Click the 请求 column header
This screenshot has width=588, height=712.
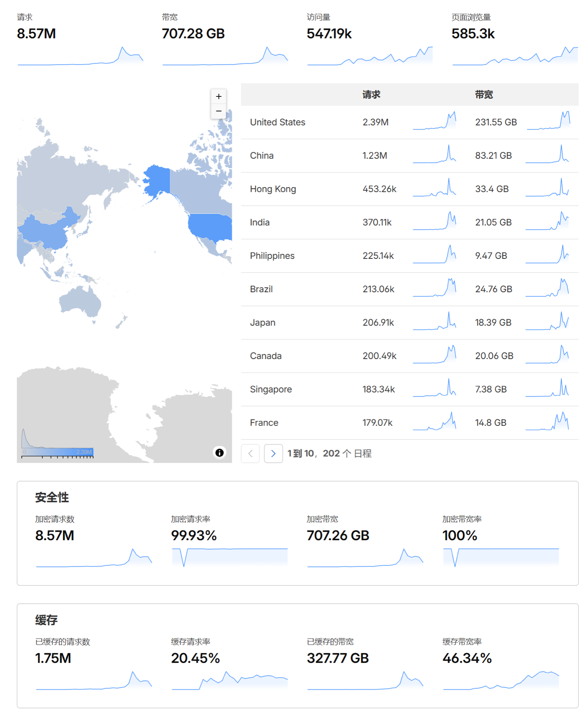[x=371, y=94]
